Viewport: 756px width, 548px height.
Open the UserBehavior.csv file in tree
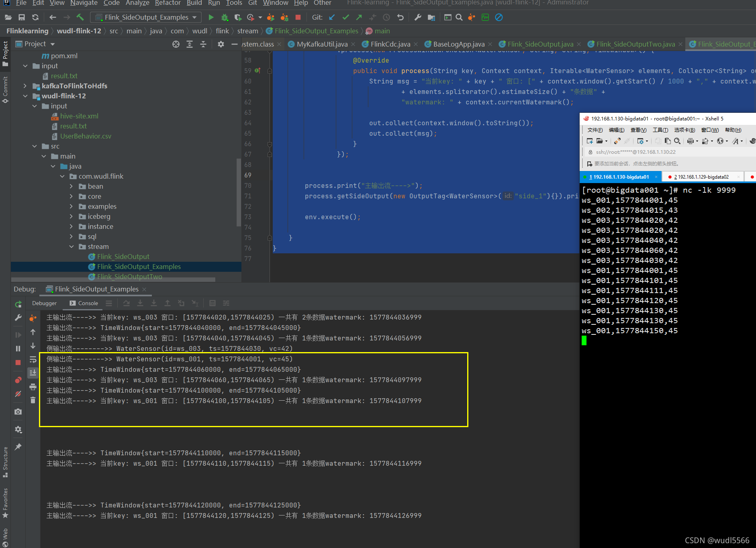pos(86,136)
